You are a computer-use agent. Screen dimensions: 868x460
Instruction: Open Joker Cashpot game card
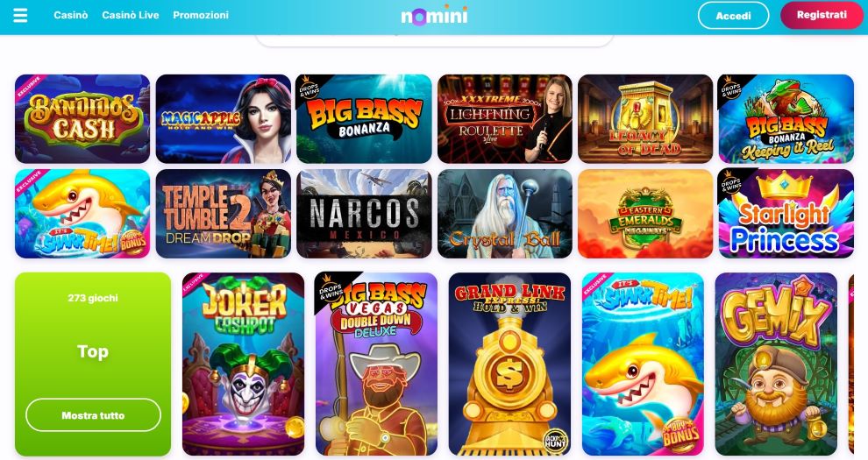coord(243,364)
